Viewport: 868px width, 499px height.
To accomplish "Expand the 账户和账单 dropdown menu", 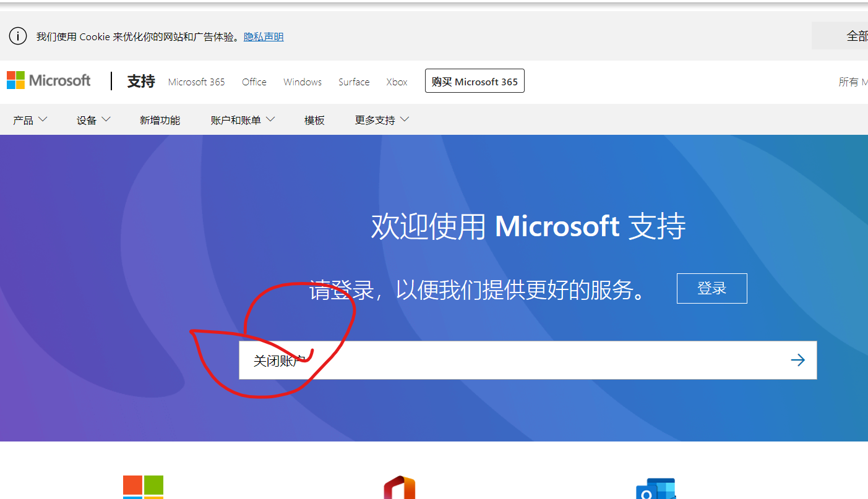I will point(243,120).
